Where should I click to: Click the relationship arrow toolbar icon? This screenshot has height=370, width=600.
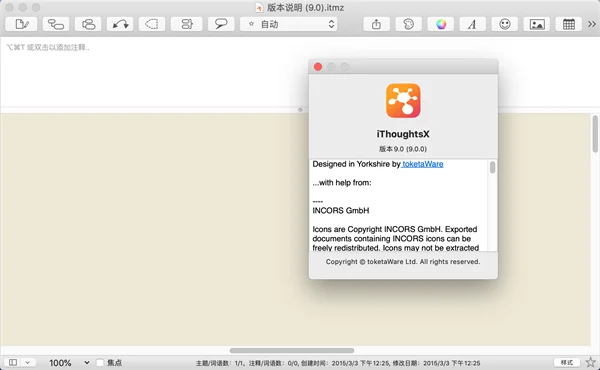(120, 24)
